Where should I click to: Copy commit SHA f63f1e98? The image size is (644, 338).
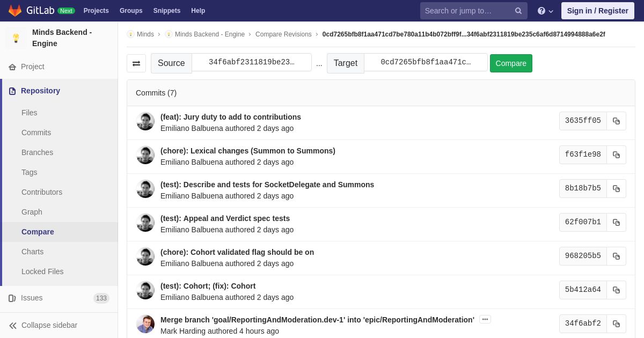click(x=616, y=155)
